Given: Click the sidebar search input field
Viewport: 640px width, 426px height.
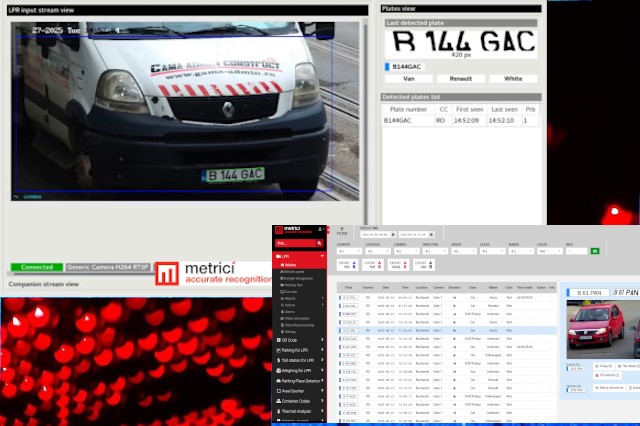Looking at the screenshot, I should tap(296, 243).
